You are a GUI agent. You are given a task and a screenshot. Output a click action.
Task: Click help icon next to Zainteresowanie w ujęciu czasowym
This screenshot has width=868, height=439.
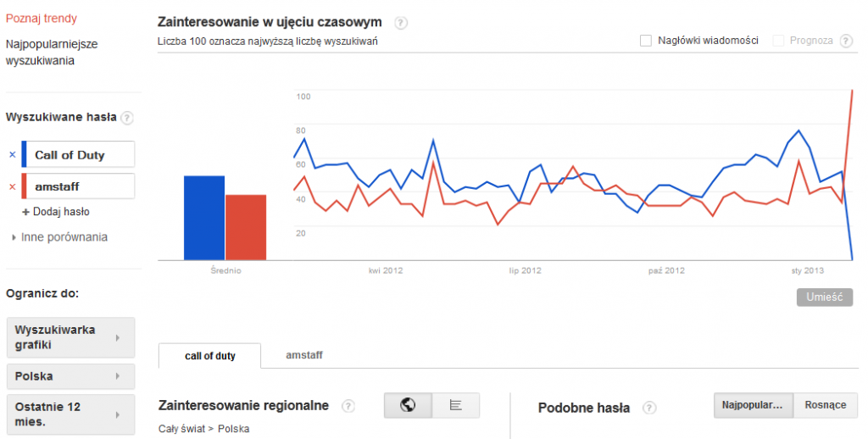401,23
